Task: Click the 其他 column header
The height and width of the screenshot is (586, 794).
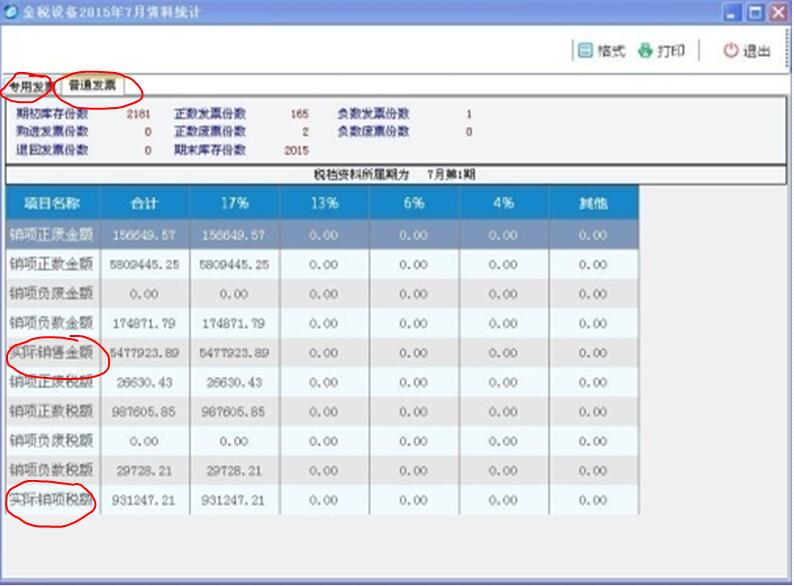Action: 593,203
